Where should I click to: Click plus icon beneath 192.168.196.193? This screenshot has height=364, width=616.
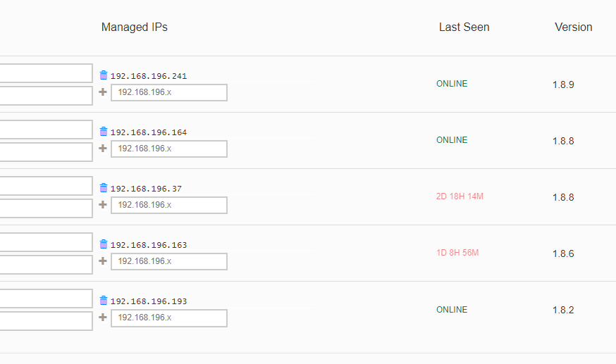(x=103, y=318)
